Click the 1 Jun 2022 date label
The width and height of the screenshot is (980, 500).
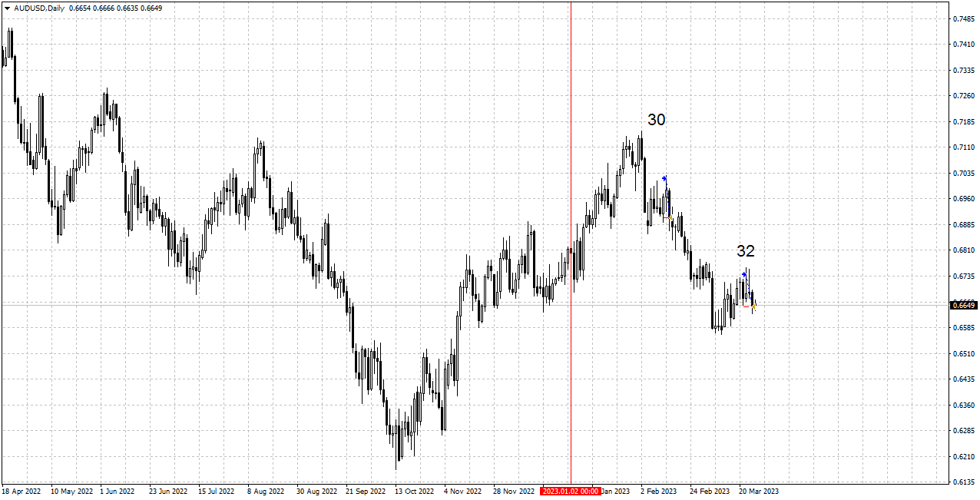coord(118,491)
